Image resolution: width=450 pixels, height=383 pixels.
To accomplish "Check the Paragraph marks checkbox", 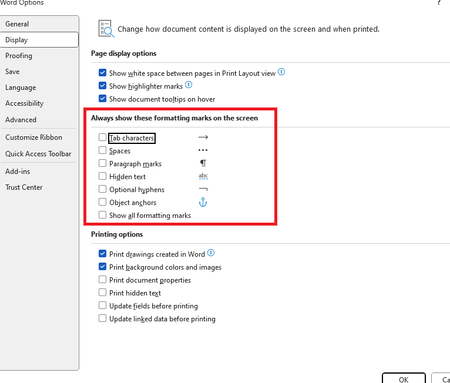I will click(x=102, y=163).
